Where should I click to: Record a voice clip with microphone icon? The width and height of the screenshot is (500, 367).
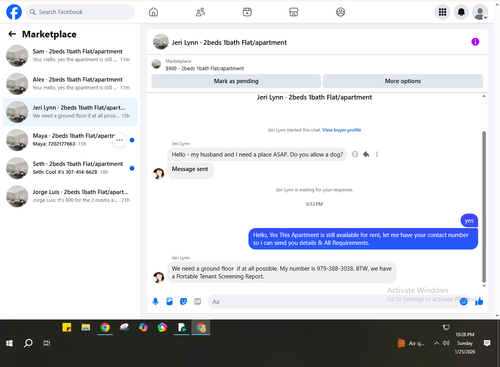point(155,302)
